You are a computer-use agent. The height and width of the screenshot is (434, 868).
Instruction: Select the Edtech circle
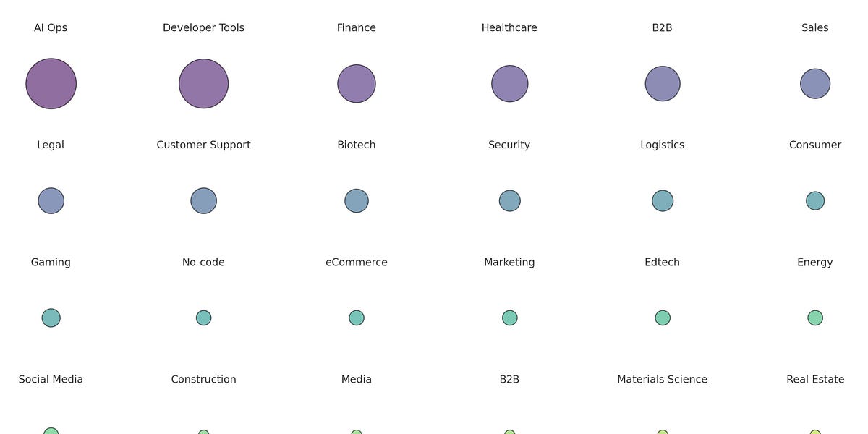tap(663, 318)
